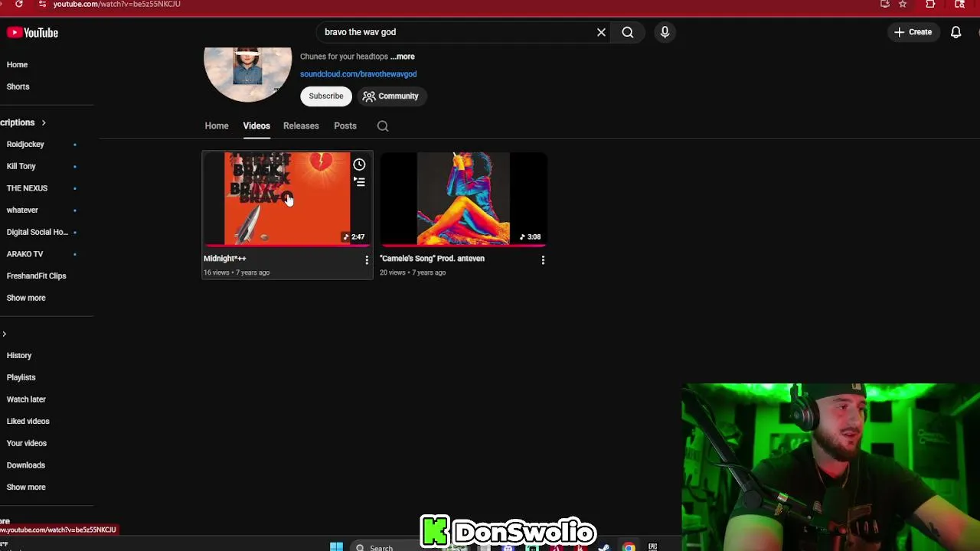Show more items below Downloads
The height and width of the screenshot is (551, 980).
(x=26, y=487)
